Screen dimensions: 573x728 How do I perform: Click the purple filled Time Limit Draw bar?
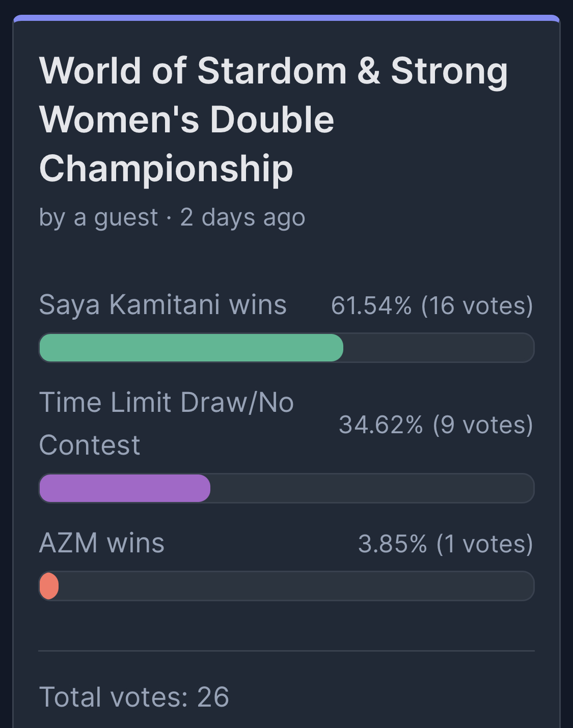[125, 489]
